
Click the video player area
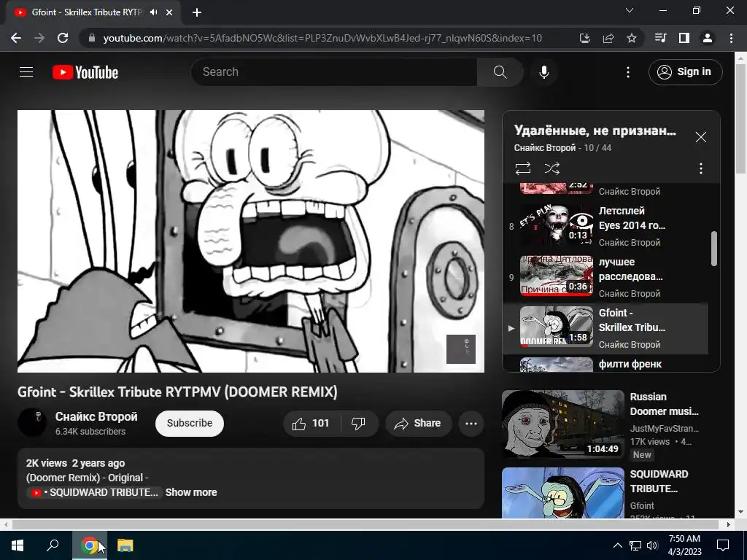tap(251, 241)
